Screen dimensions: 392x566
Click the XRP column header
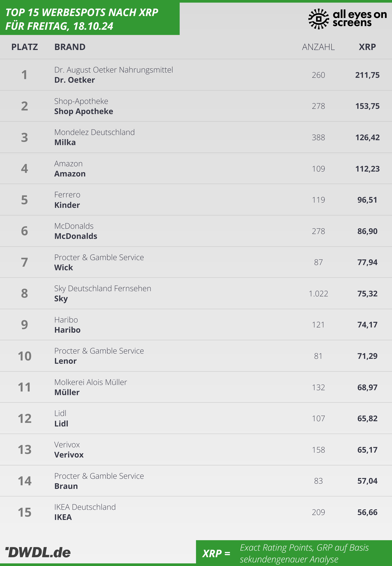[367, 47]
